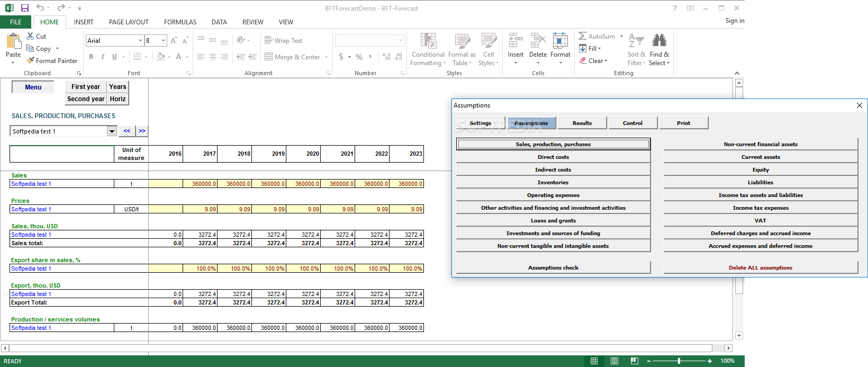Switch to the INSERT ribbon tab
This screenshot has height=367, width=868.
click(84, 22)
